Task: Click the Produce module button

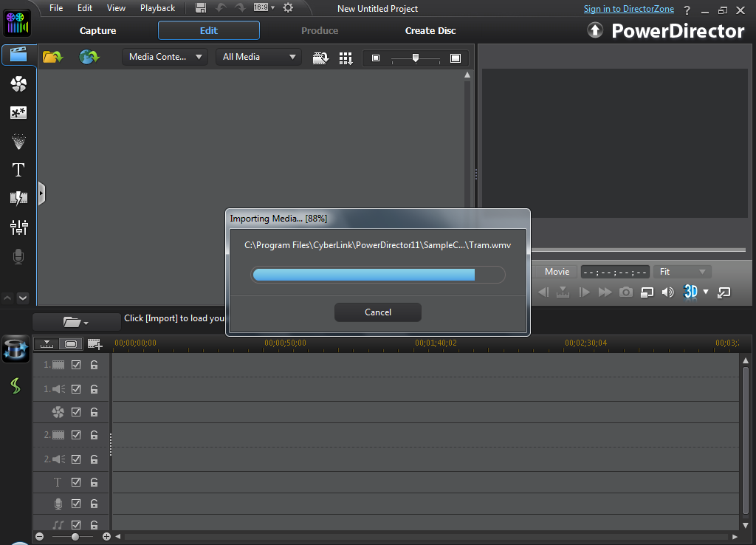Action: pyautogui.click(x=320, y=31)
